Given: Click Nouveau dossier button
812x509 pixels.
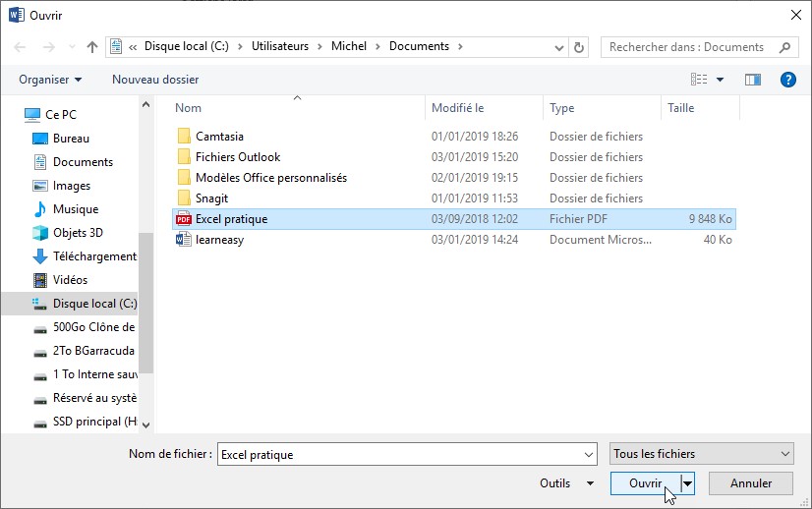Looking at the screenshot, I should 155,80.
